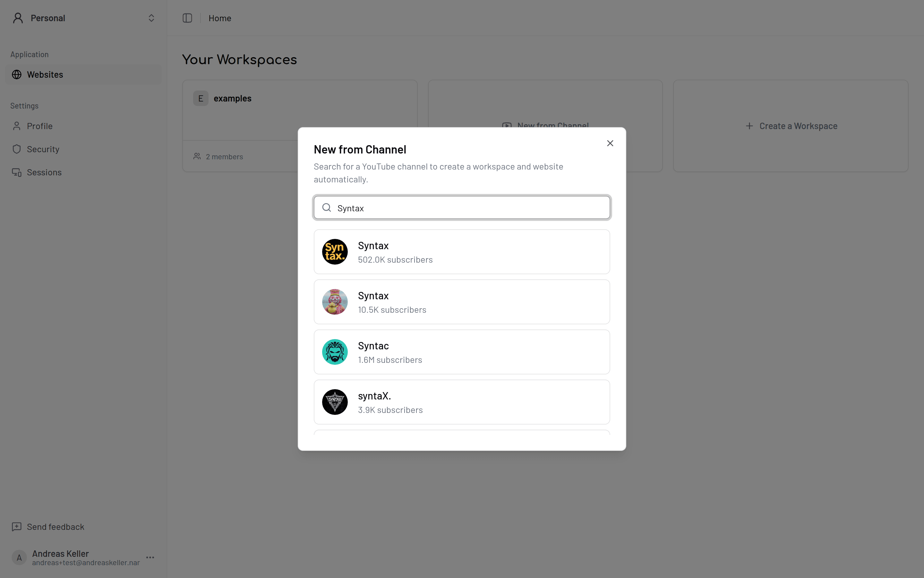Click the Websites globe icon

click(16, 74)
